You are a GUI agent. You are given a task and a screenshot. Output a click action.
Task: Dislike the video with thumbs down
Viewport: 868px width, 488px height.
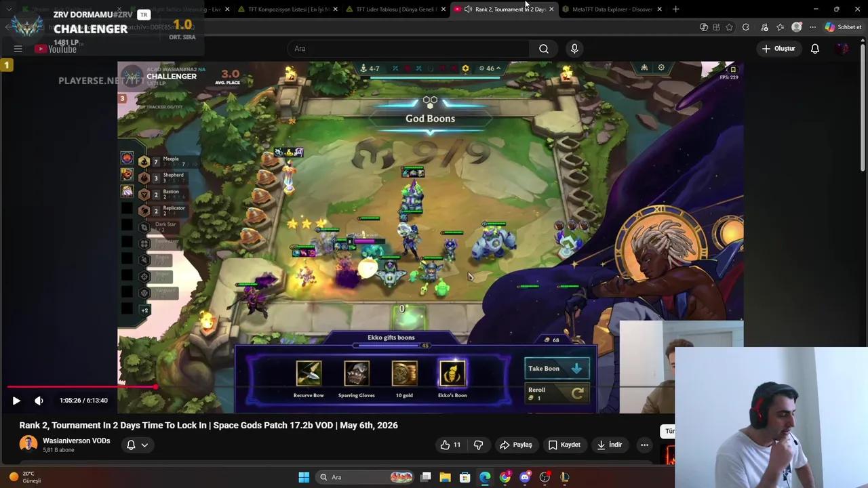point(478,445)
